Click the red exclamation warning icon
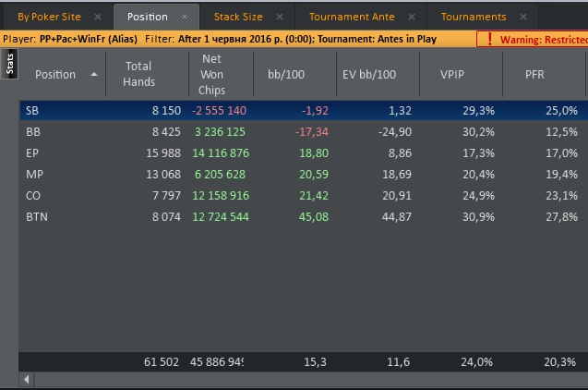This screenshot has width=588, height=390. 489,39
